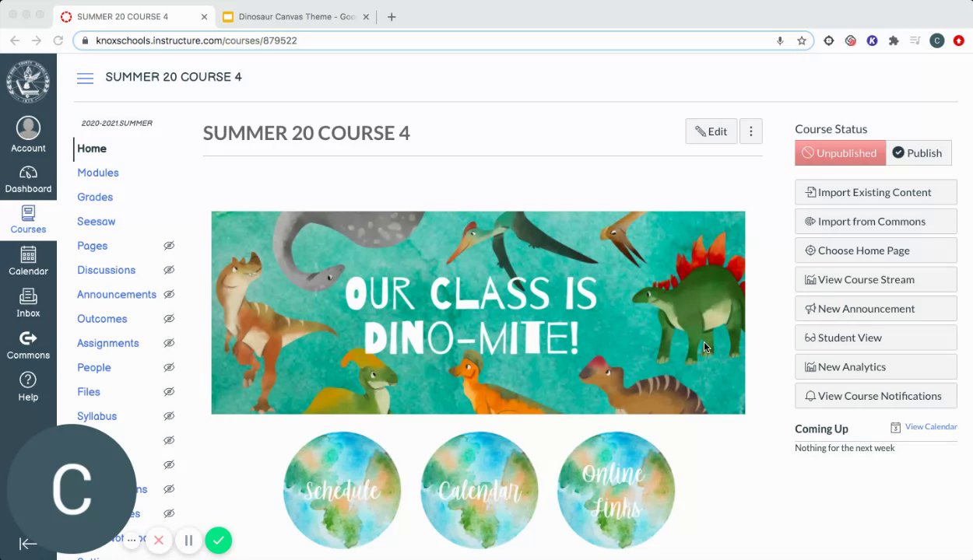Open Commons from the global navigation
This screenshot has width=973, height=560.
pos(28,345)
